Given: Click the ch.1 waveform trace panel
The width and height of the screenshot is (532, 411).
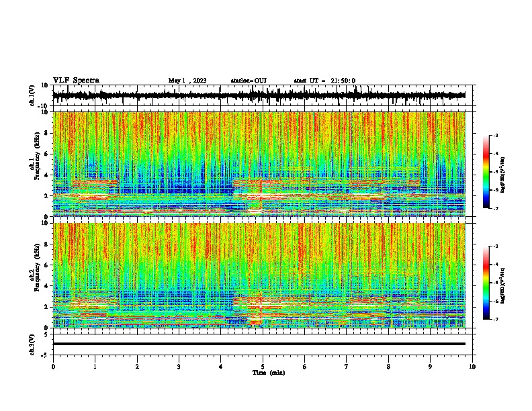Looking at the screenshot, I should (263, 95).
